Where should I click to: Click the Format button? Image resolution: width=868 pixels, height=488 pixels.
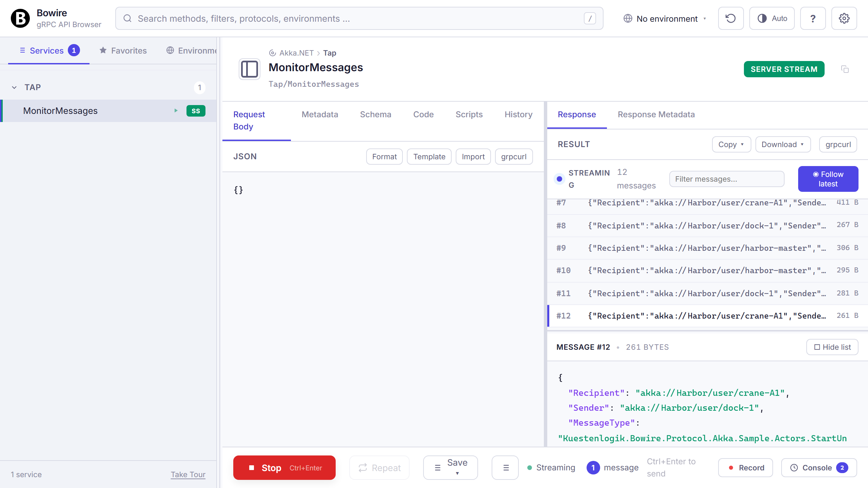(384, 157)
